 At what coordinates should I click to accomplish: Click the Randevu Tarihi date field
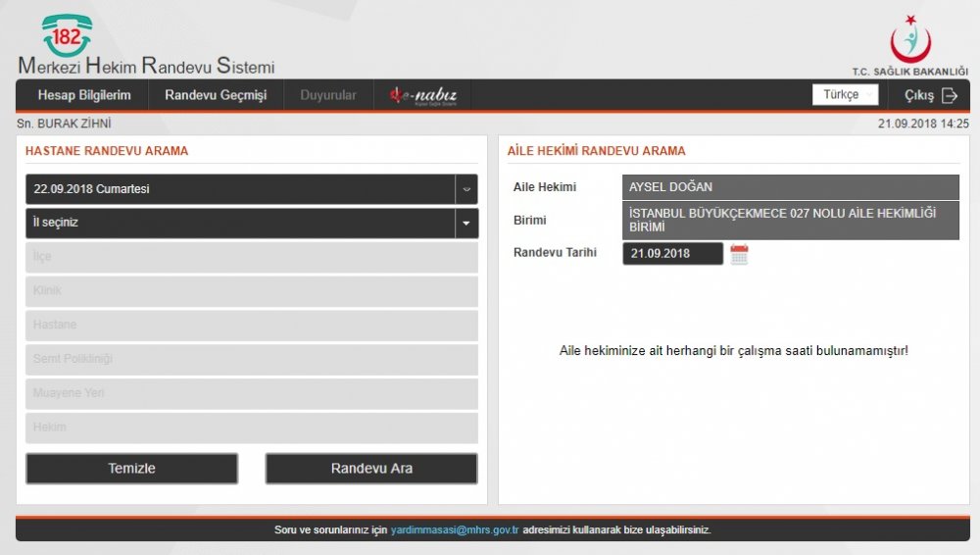tap(672, 254)
